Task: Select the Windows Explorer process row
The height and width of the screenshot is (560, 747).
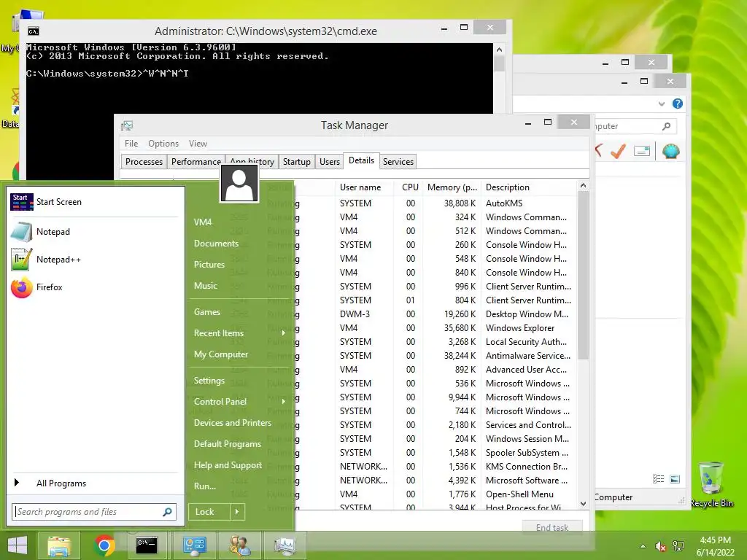Action: [x=436, y=328]
